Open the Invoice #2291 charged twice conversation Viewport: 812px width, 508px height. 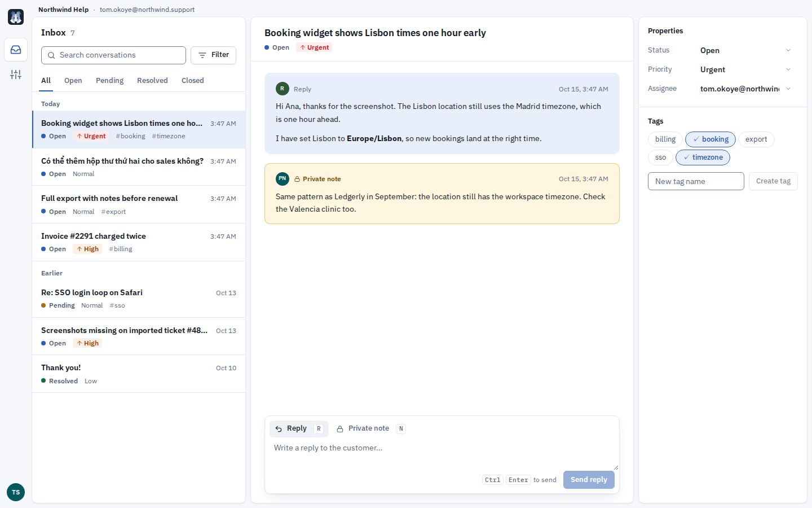139,242
